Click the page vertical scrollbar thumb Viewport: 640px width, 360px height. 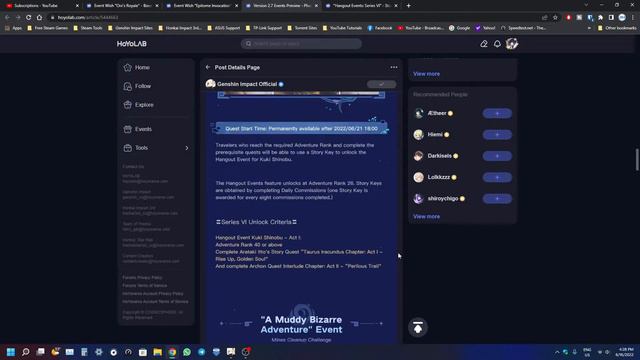[636, 159]
